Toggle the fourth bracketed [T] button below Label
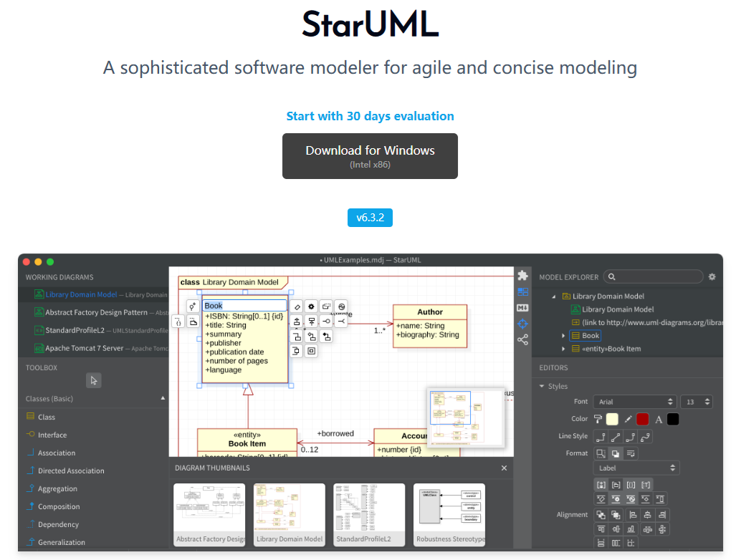The image size is (746, 560). tap(646, 485)
